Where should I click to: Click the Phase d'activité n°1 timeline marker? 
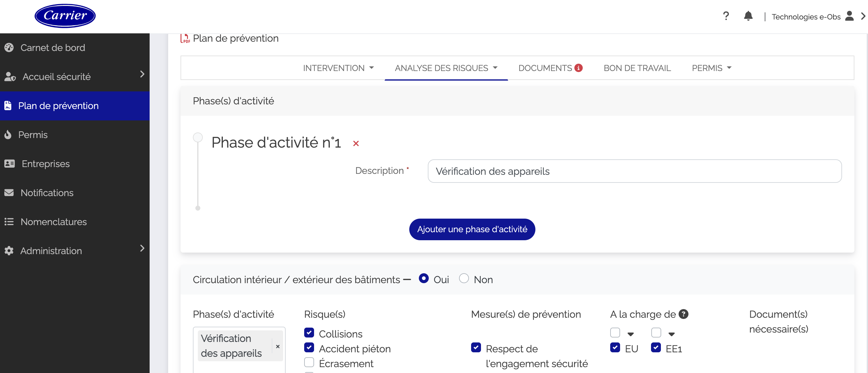(x=198, y=137)
